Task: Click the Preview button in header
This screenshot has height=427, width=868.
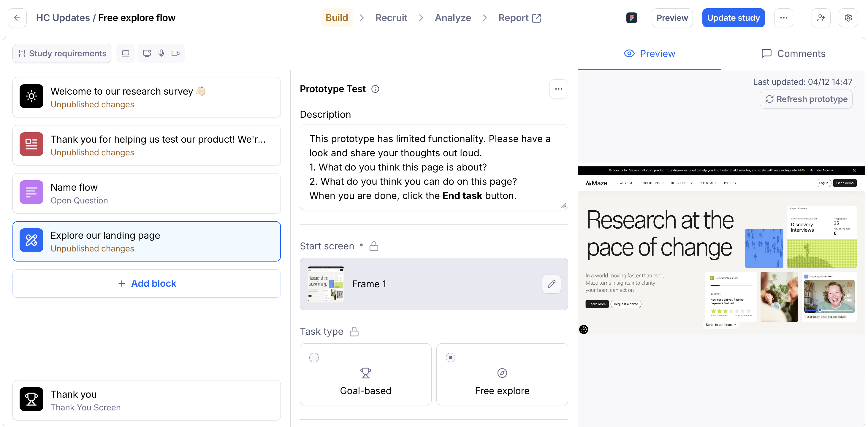Action: pyautogui.click(x=672, y=18)
